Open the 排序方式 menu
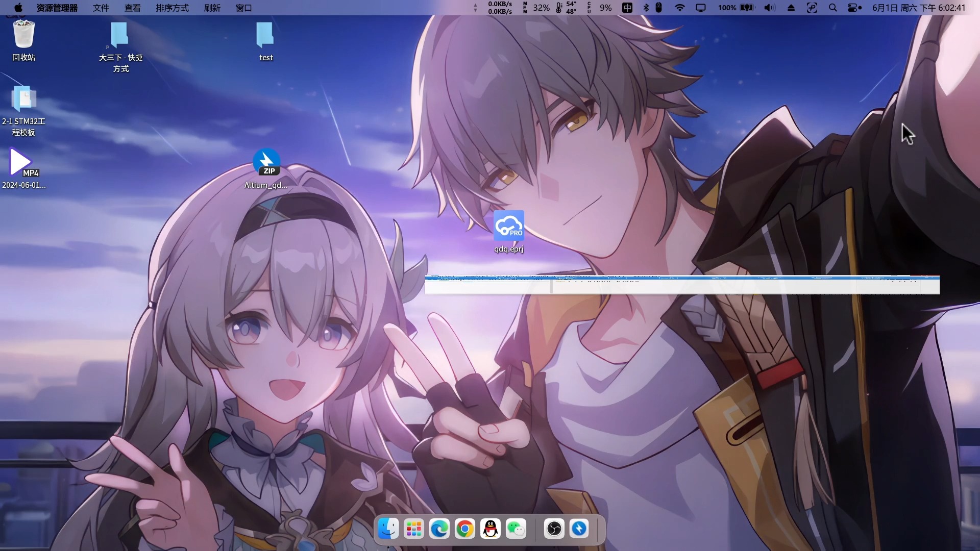The height and width of the screenshot is (551, 980). coord(172,8)
